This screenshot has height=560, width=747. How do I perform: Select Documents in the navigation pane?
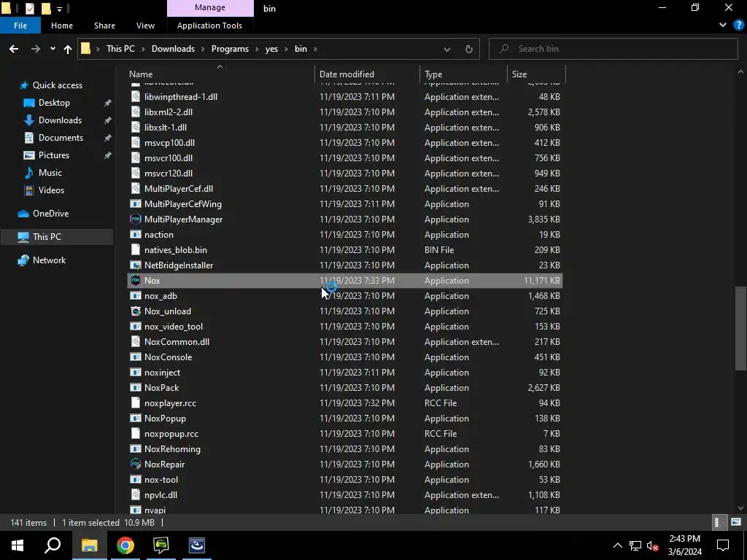tap(61, 138)
